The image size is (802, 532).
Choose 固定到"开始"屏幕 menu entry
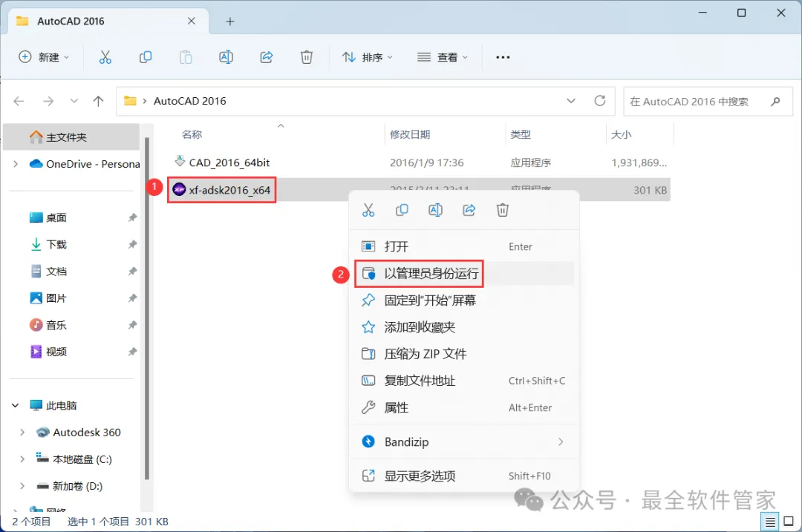click(463, 301)
